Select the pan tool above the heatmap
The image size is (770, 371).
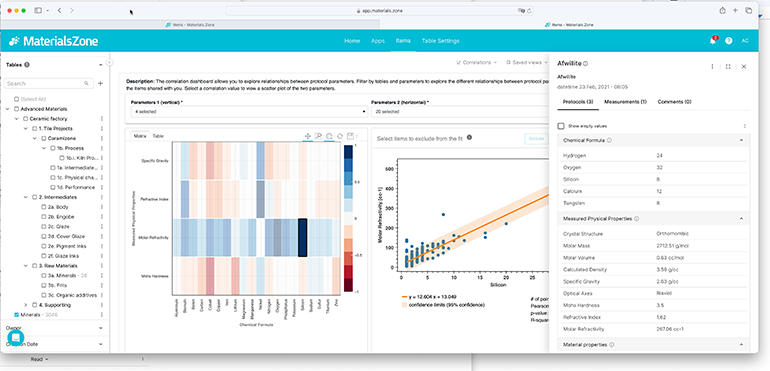(307, 136)
